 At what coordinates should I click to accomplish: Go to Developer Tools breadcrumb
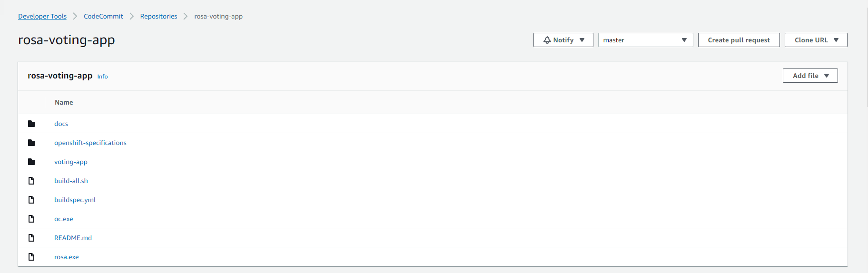tap(42, 16)
